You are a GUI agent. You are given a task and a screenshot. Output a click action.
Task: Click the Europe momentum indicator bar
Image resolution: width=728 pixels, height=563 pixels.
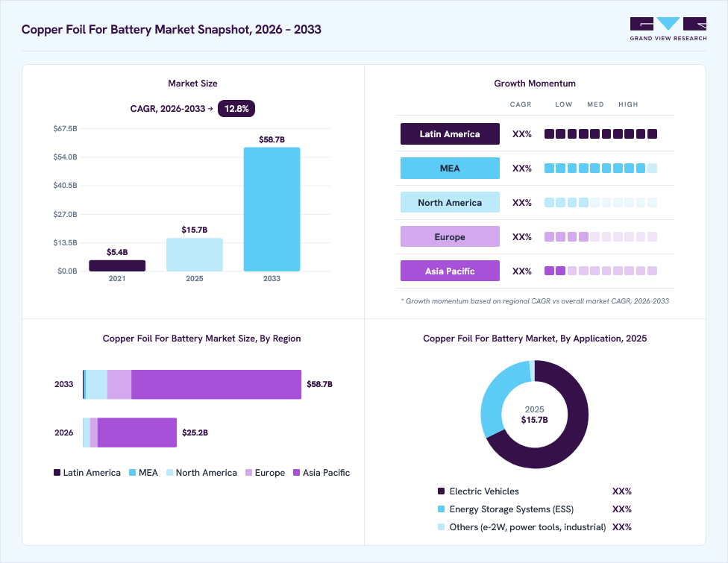[x=600, y=236]
